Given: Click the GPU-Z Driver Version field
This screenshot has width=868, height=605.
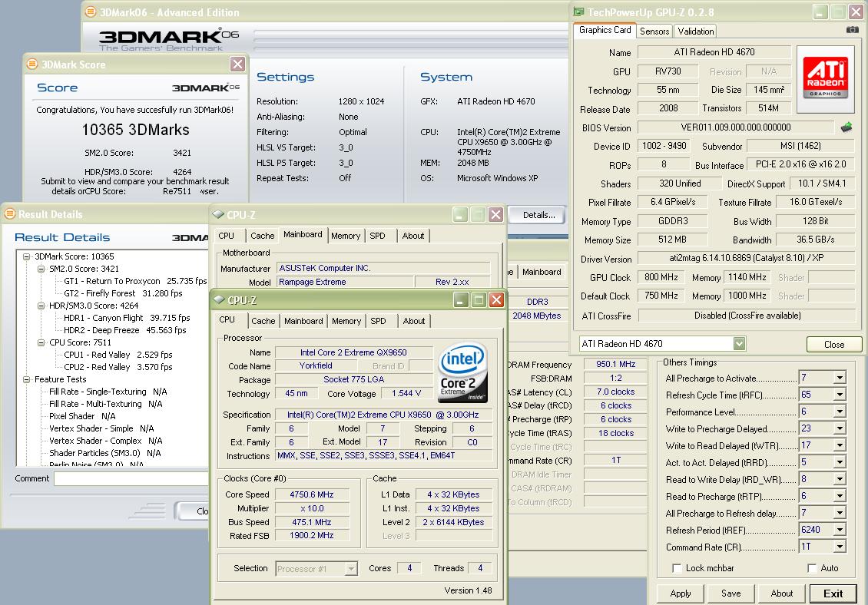Looking at the screenshot, I should coord(746,258).
